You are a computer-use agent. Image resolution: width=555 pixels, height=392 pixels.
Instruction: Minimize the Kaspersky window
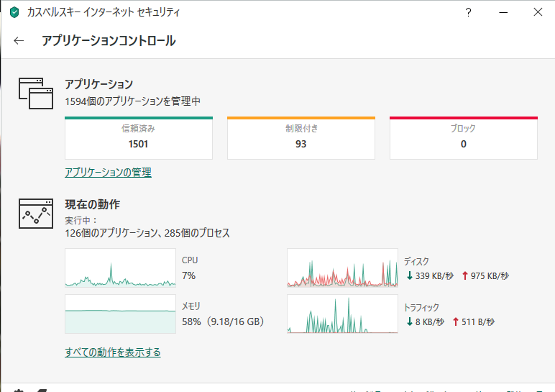[503, 12]
